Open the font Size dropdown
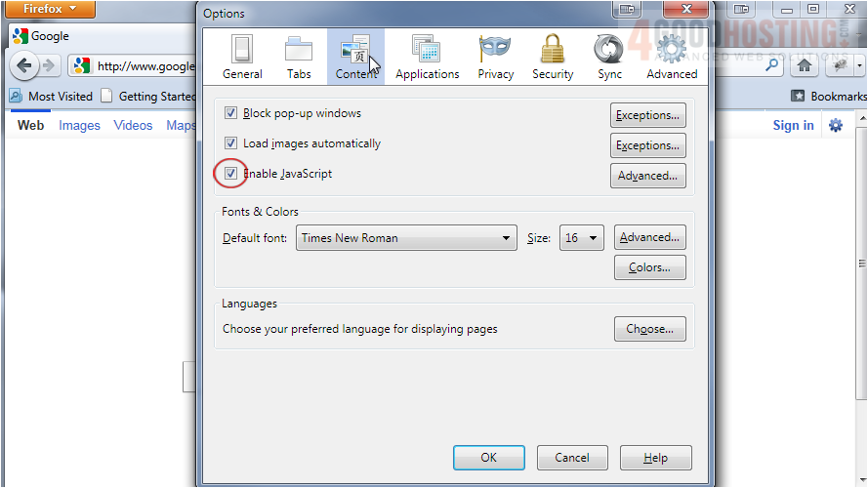This screenshot has width=868, height=488. (582, 238)
